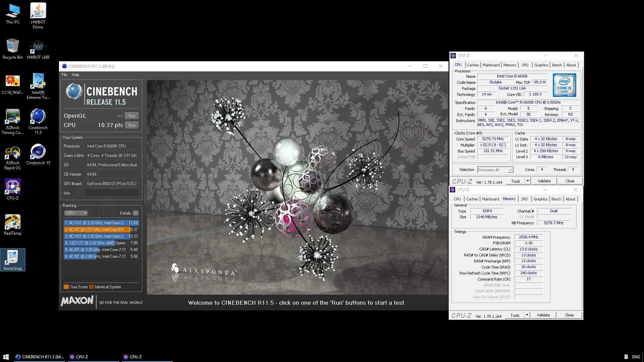This screenshot has width=644, height=362.
Task: Click the Cinebench window title icon
Action: (64, 66)
